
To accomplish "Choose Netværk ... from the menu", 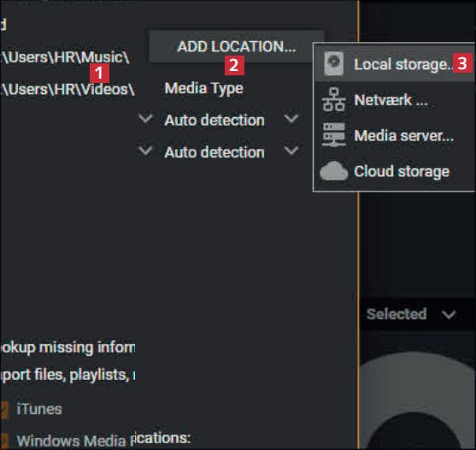I will tap(394, 100).
